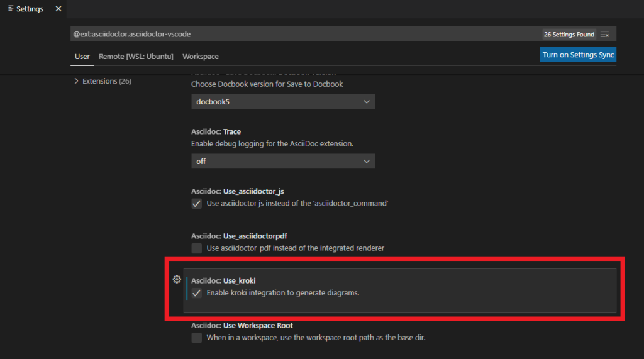This screenshot has height=359, width=644.
Task: Click the Asciidoc: Use_kroki setting title
Action: [x=223, y=280]
